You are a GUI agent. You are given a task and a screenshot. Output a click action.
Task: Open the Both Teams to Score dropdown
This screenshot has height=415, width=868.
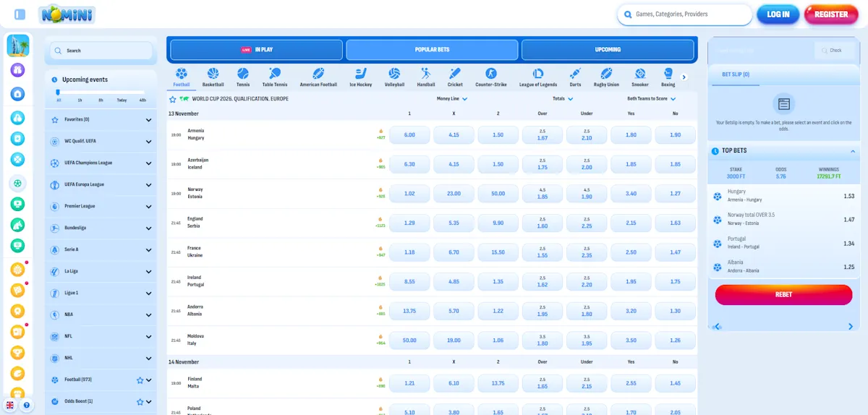pos(652,99)
